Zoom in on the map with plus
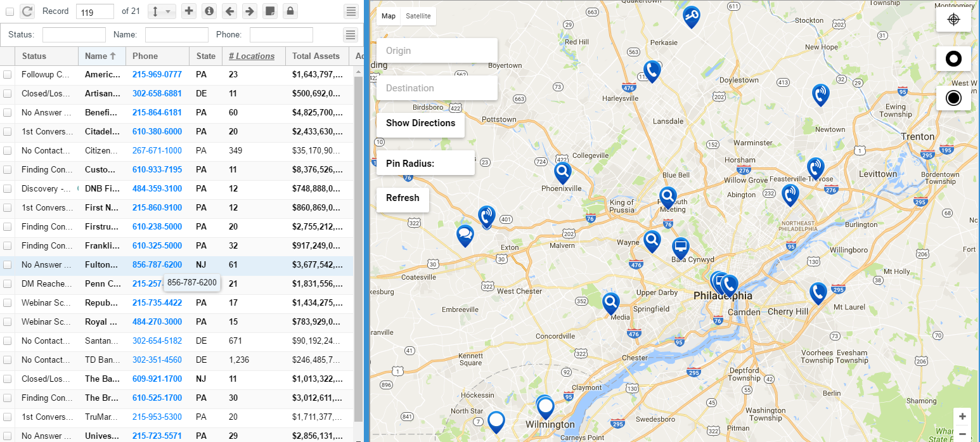This screenshot has height=442, width=980. (x=962, y=417)
